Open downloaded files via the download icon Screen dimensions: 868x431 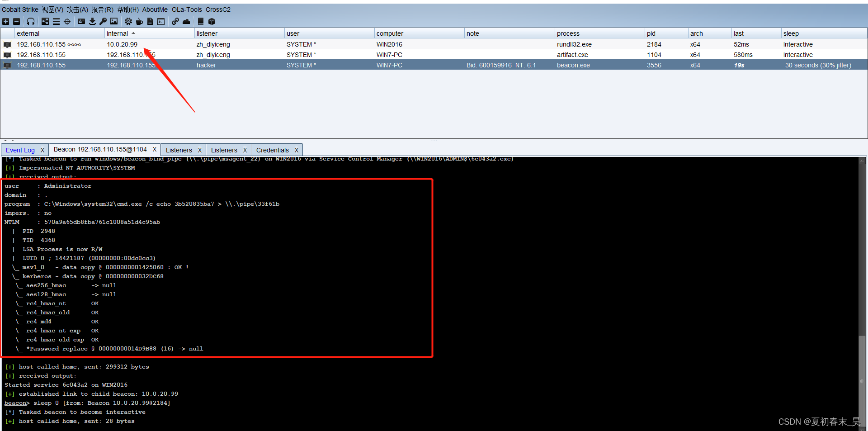[x=92, y=21]
